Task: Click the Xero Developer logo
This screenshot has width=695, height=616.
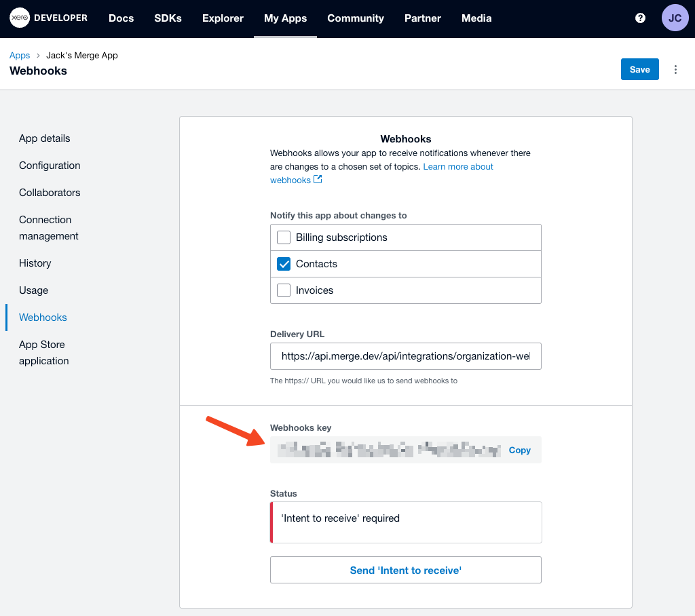Action: (x=48, y=18)
